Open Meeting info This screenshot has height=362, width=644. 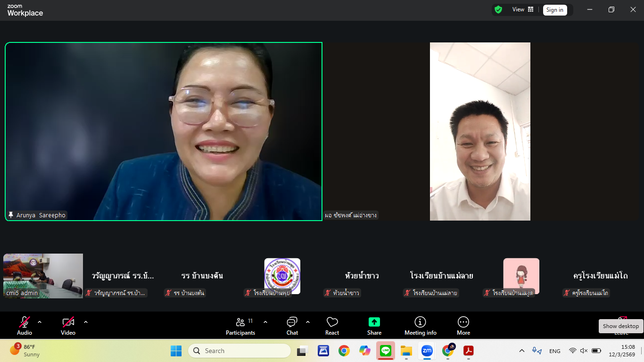click(420, 326)
